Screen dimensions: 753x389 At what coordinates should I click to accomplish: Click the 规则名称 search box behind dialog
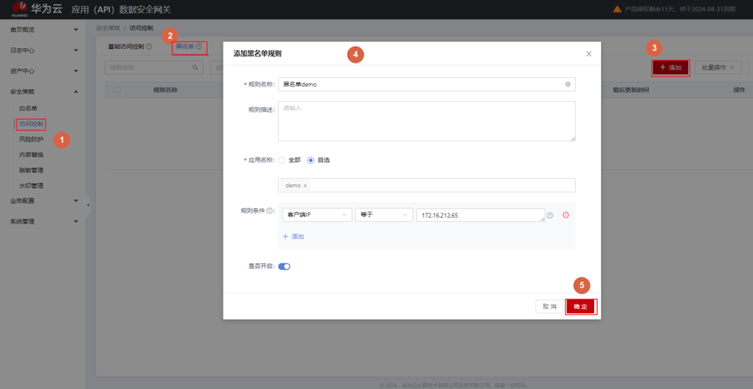[154, 68]
